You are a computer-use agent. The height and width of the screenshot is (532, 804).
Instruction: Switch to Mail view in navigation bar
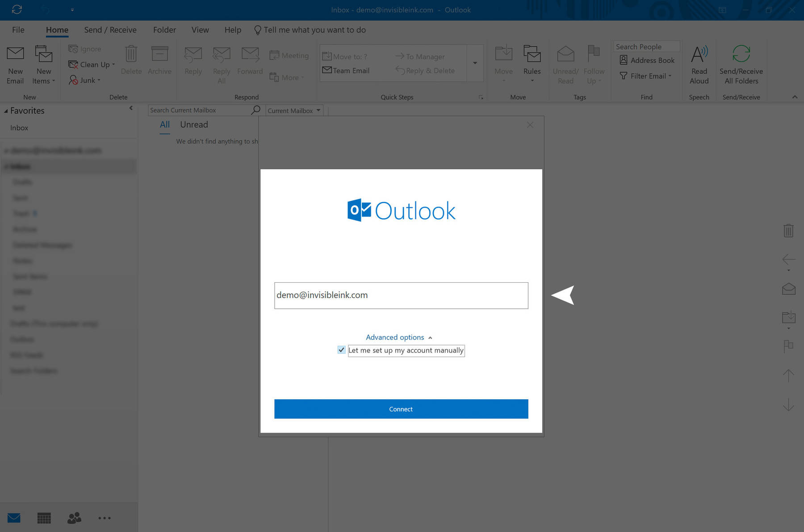(x=14, y=518)
